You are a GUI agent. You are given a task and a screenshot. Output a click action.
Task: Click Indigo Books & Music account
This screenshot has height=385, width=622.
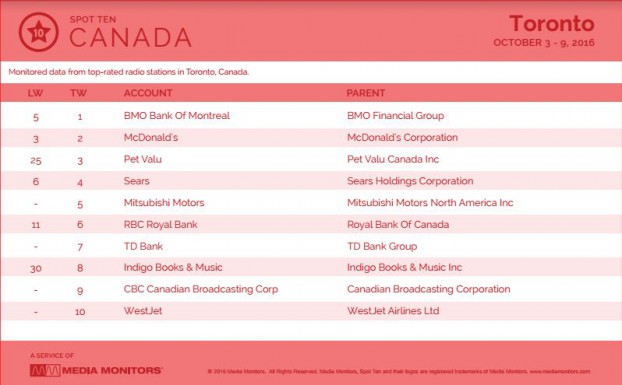pyautogui.click(x=173, y=268)
